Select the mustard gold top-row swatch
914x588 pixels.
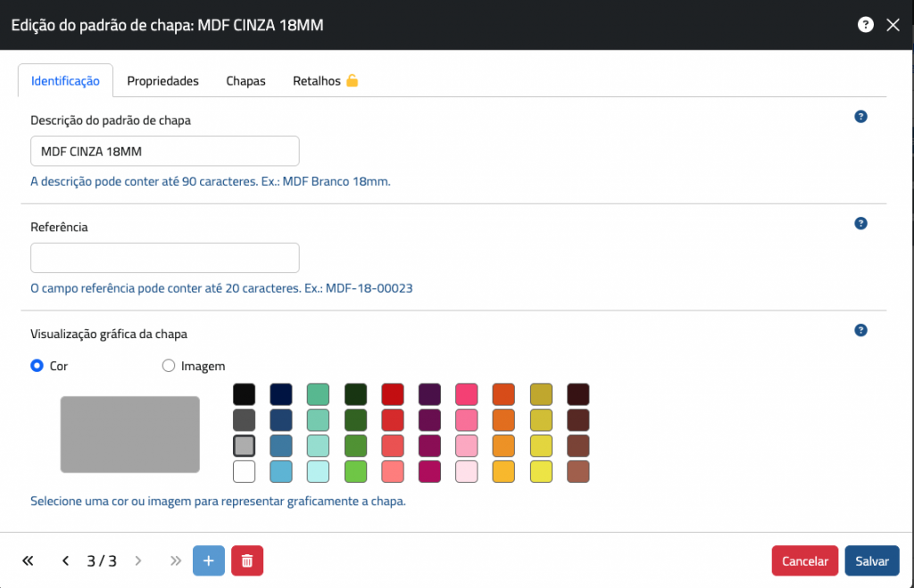coord(542,394)
